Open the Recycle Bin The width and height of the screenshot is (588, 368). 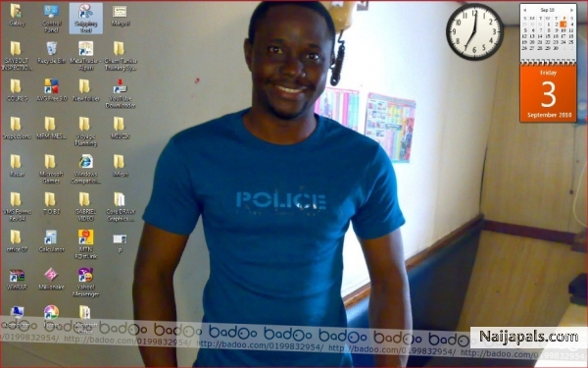(51, 53)
